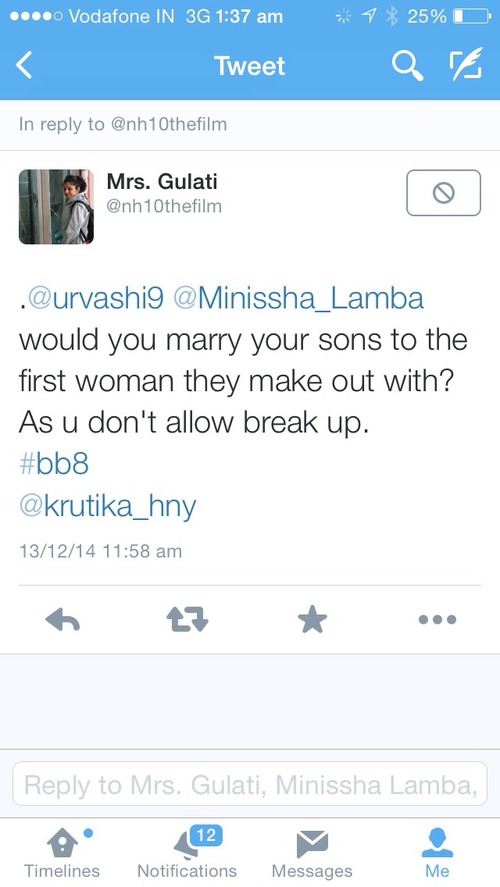Select the Me tab

(x=437, y=854)
